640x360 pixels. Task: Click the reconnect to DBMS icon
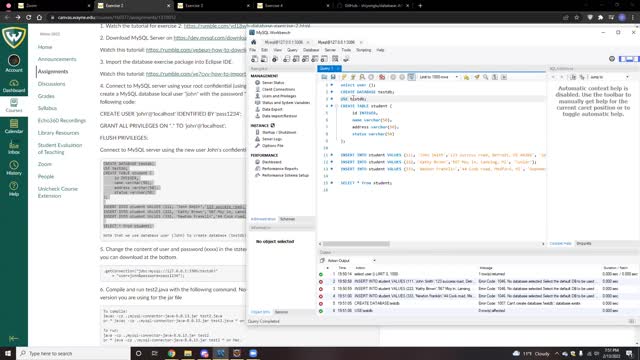(346, 59)
